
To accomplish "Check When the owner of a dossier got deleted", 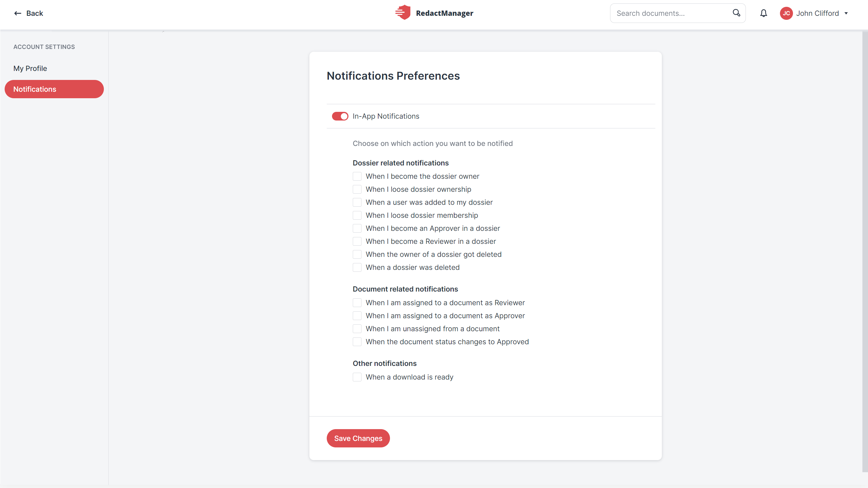I will tap(357, 254).
